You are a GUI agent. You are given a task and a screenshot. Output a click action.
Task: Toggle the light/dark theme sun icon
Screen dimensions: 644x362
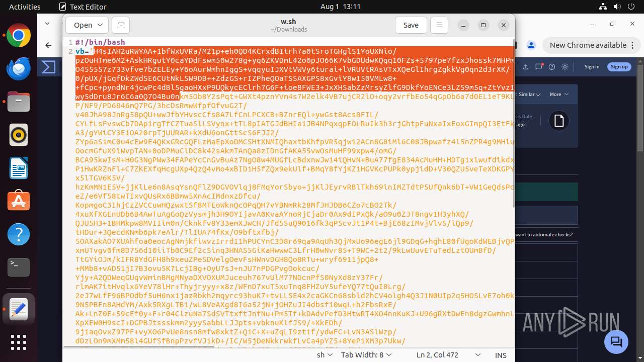[565, 67]
